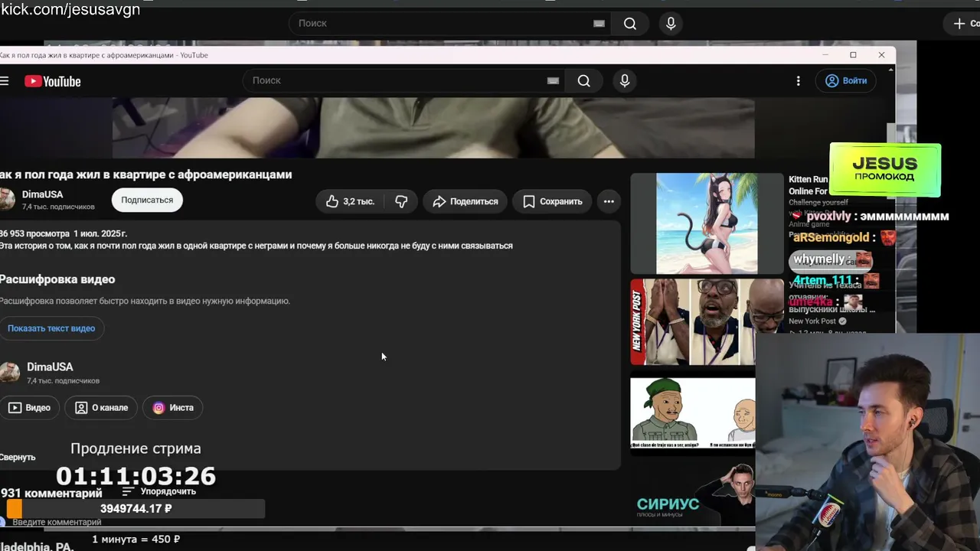Like the video with 3,2 тыс. likes

click(350, 201)
